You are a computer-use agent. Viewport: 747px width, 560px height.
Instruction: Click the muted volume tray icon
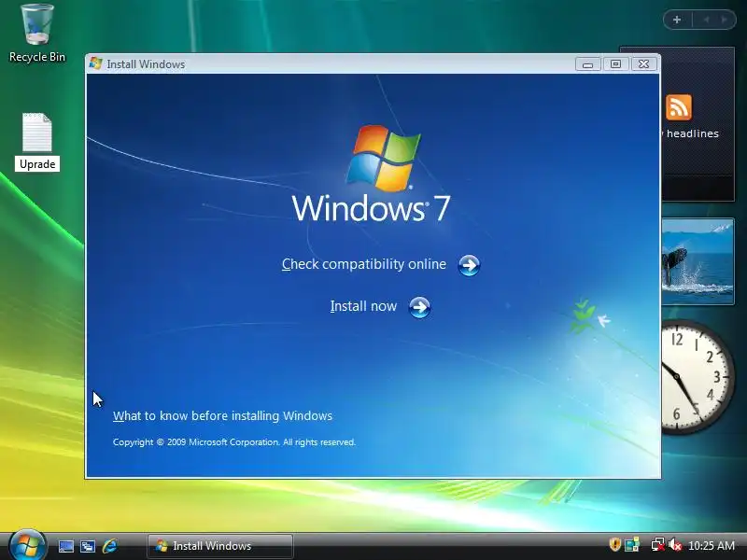[x=675, y=544]
